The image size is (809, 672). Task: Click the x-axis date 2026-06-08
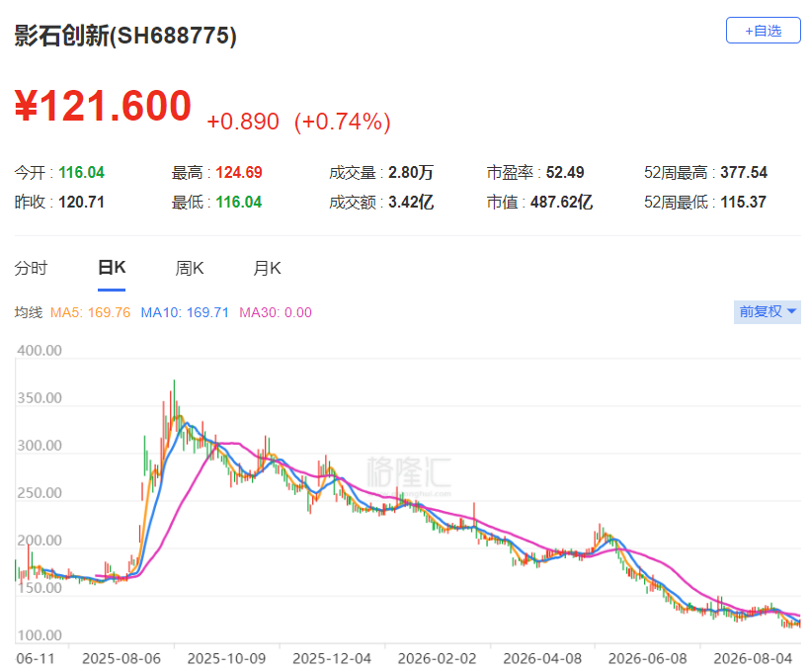pos(648,658)
